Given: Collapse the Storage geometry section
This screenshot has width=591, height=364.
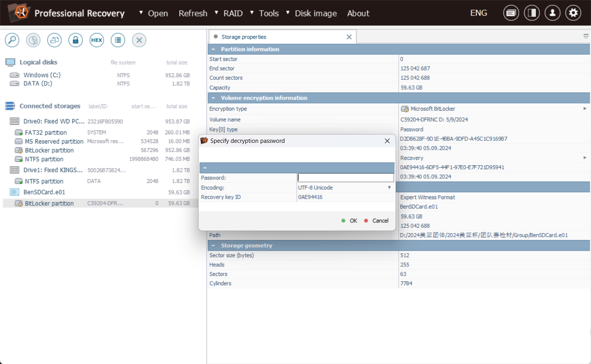Looking at the screenshot, I should click(213, 246).
